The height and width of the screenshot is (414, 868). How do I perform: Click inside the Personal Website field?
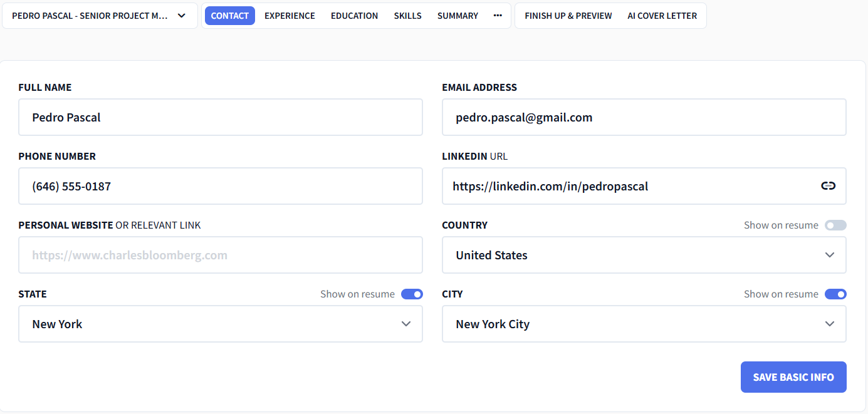[x=220, y=255]
